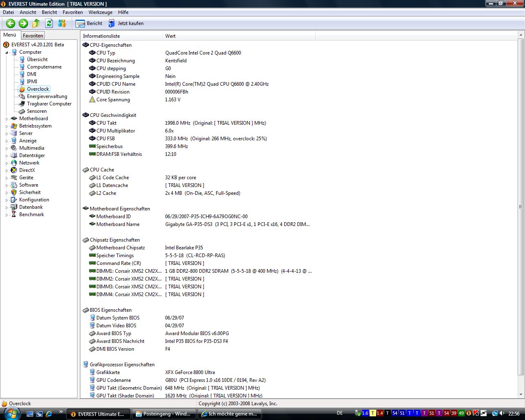525x420 pixels.
Task: Click the scrollbar down arrow
Action: coord(521,395)
